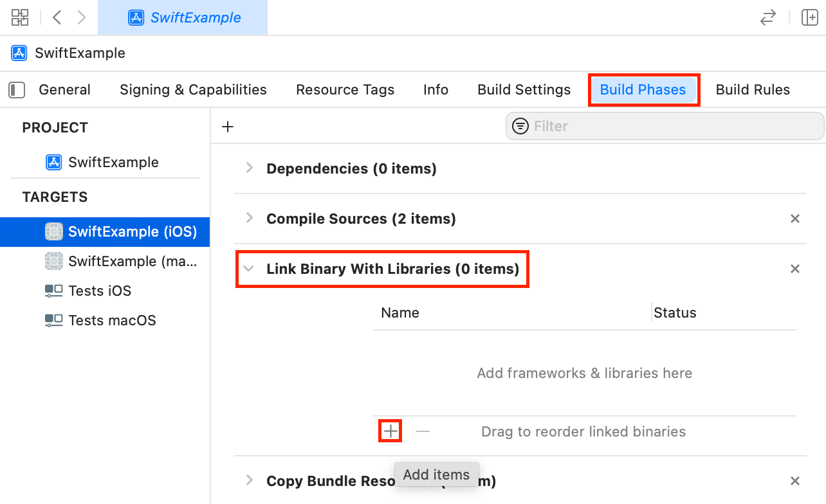Open the Signing & Capabilities tab

click(193, 90)
